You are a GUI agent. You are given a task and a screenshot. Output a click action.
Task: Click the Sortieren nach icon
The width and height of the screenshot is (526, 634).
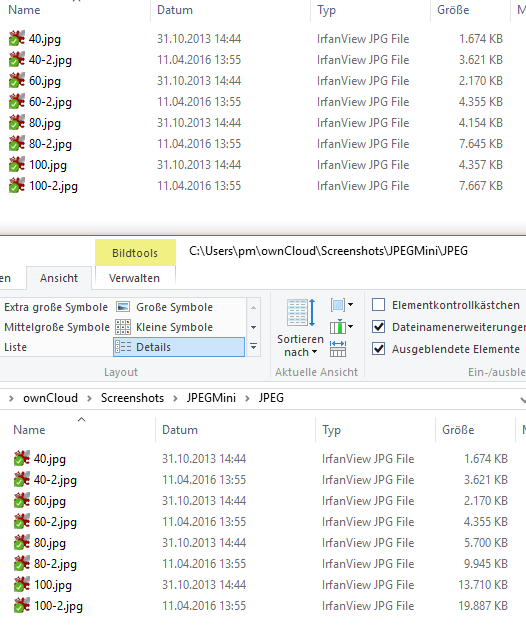coord(301,313)
